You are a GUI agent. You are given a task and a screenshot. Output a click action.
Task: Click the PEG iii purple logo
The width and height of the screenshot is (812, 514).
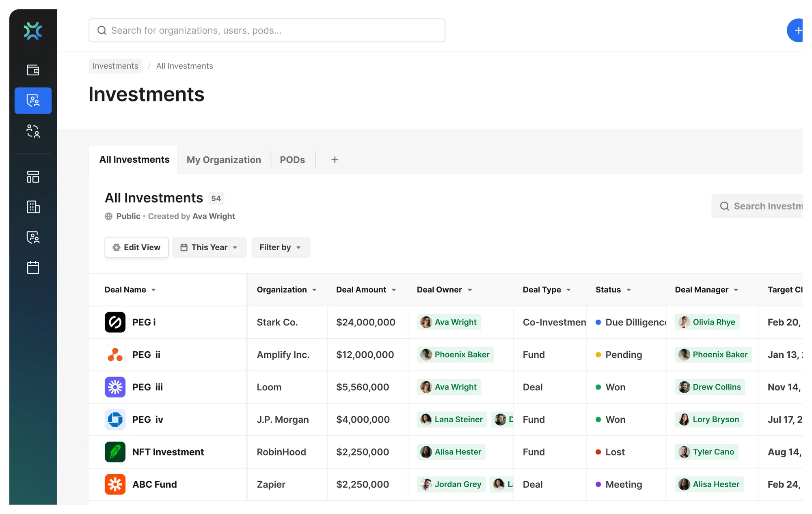tap(115, 387)
